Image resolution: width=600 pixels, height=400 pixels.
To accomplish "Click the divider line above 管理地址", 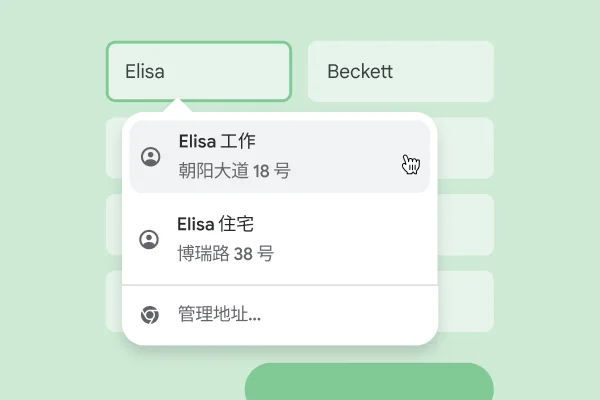I will [x=280, y=285].
